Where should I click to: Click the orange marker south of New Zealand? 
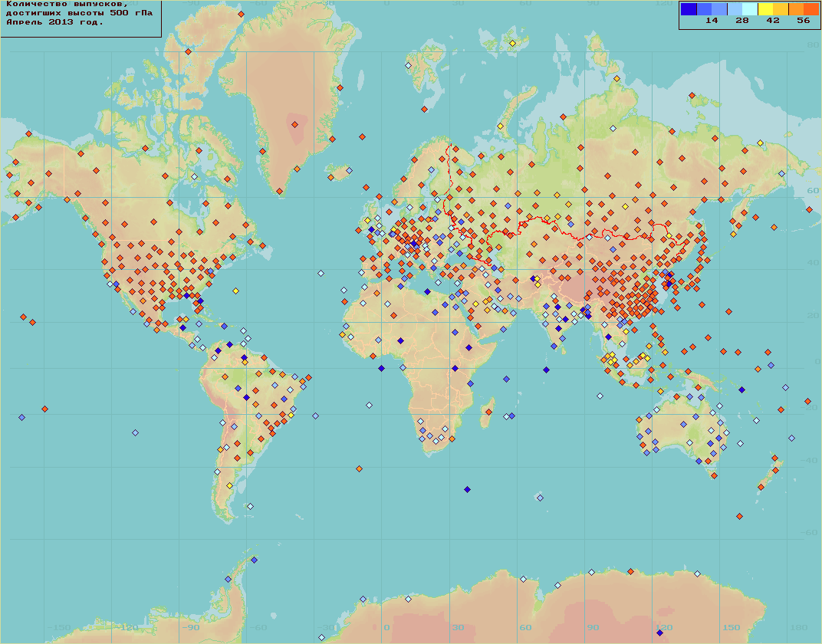(739, 517)
